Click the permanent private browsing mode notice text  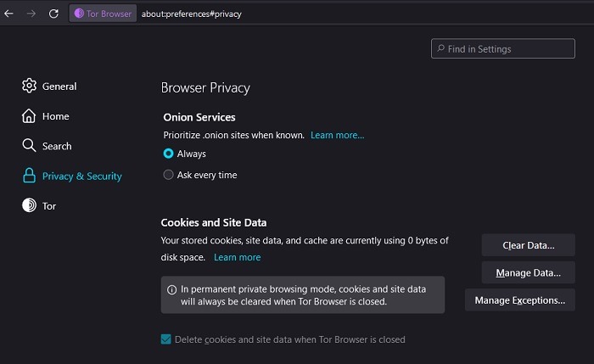coord(303,295)
